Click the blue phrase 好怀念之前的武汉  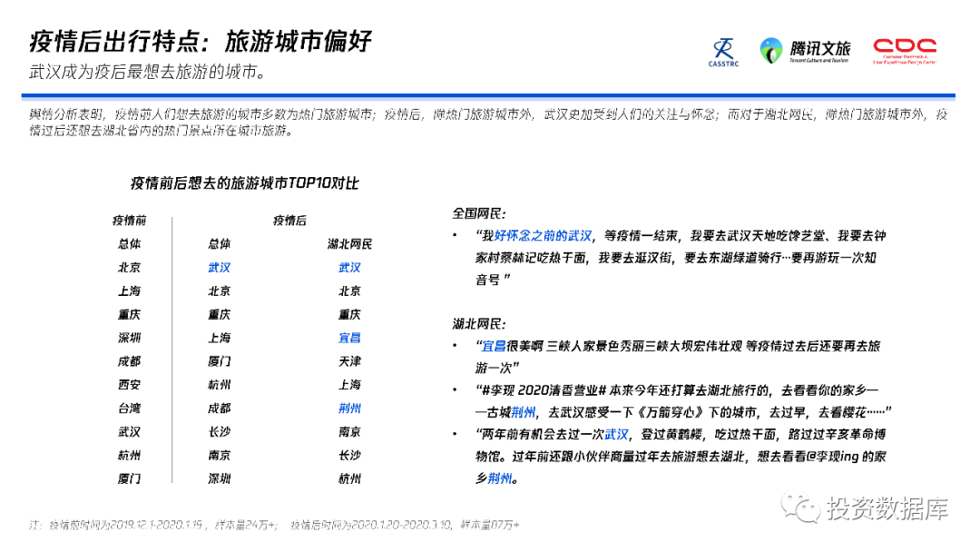(543, 236)
